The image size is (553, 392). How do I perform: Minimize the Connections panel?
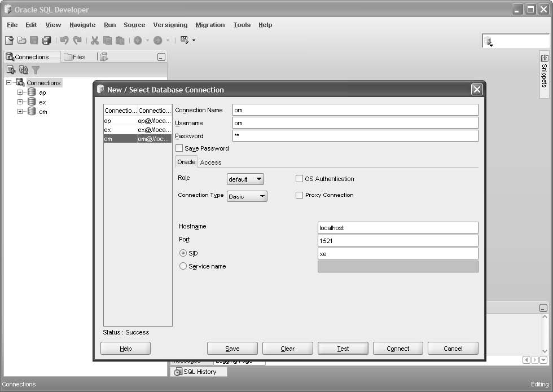coord(161,57)
